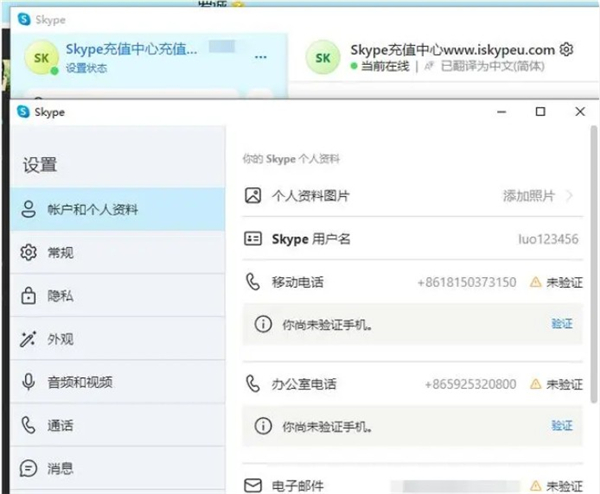
Task: Click the 当前在线 status text
Action: coord(385,66)
